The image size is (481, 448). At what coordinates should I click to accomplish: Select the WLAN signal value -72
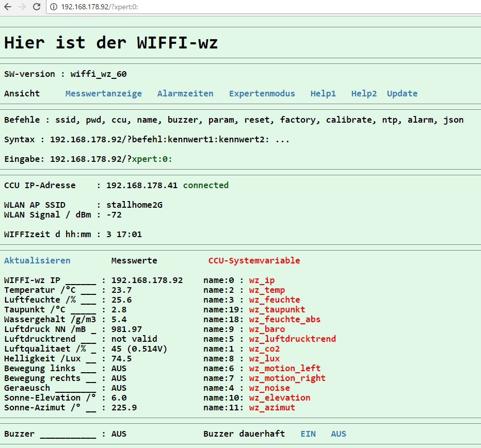point(114,214)
